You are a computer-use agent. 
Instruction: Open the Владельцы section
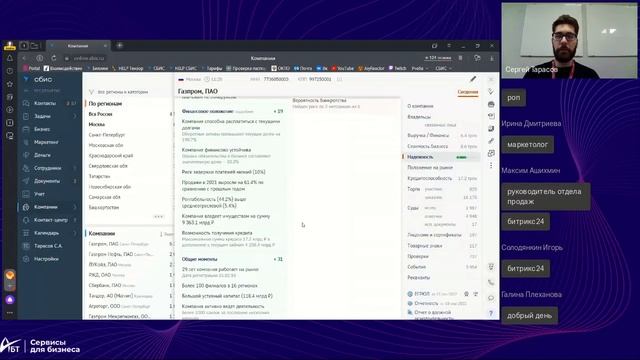pos(419,117)
